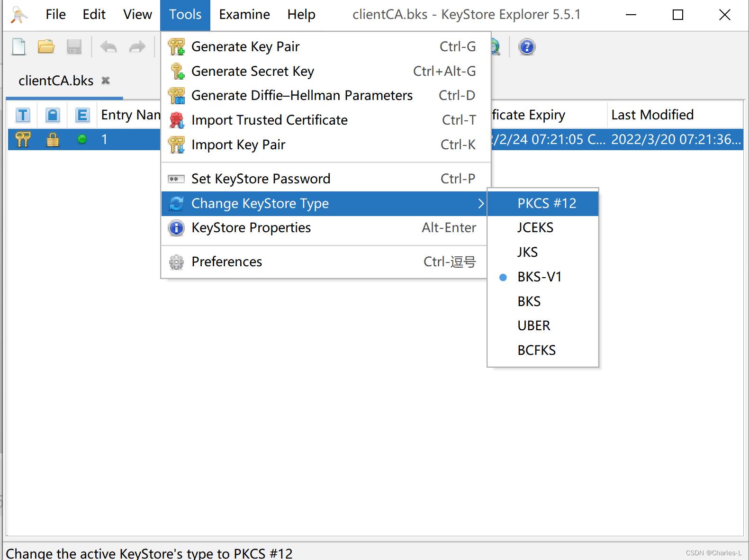
Task: Click the Save floppy disk icon
Action: click(74, 47)
